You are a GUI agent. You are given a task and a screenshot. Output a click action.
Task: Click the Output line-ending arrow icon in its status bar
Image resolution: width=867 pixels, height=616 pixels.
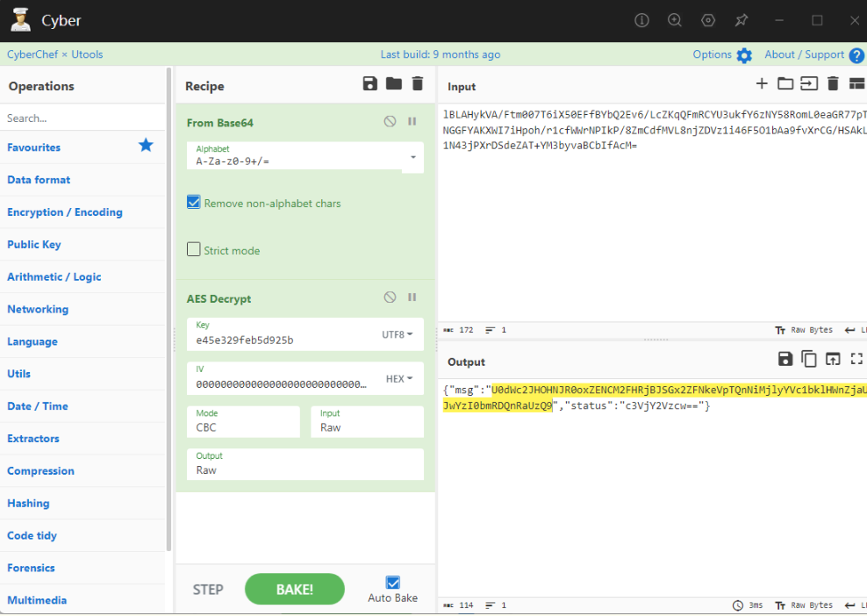[x=849, y=605]
